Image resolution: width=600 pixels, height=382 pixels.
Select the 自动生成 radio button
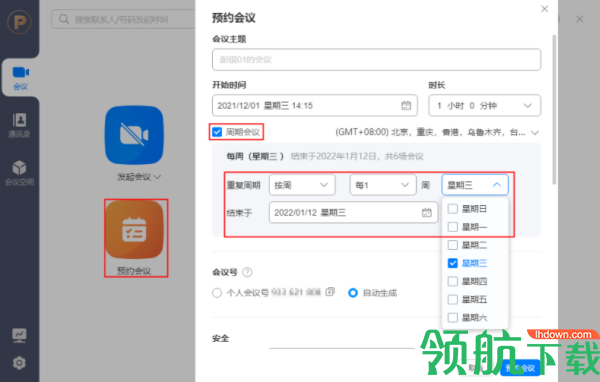click(353, 293)
